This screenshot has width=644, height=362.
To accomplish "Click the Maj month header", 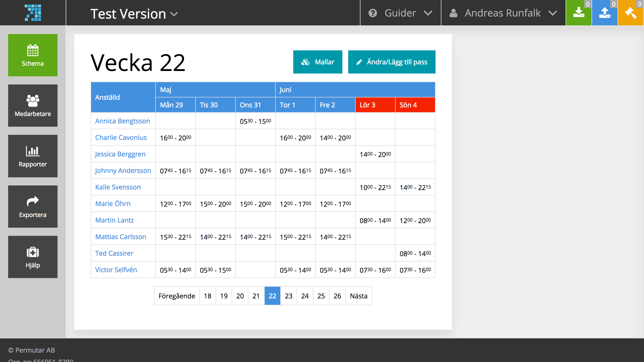I will coord(215,90).
